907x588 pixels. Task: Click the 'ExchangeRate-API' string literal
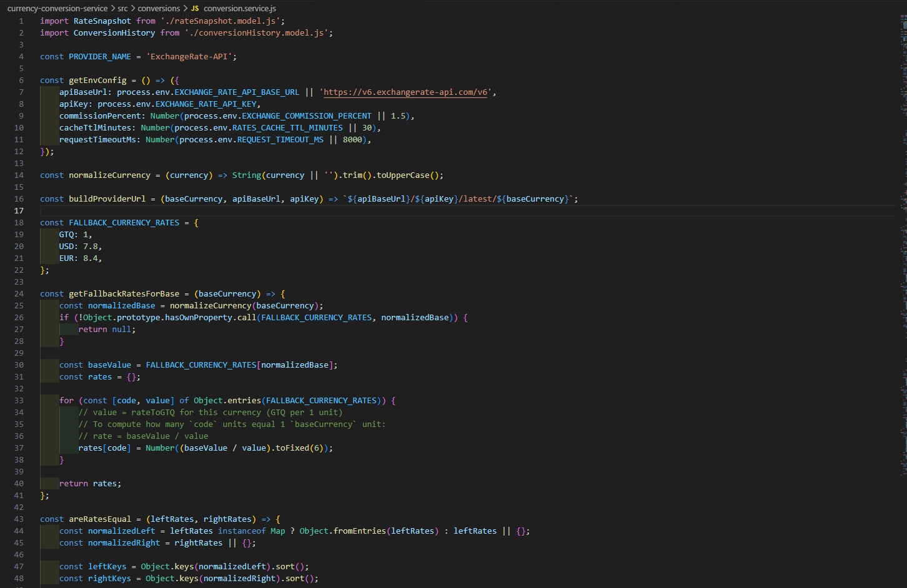click(189, 57)
